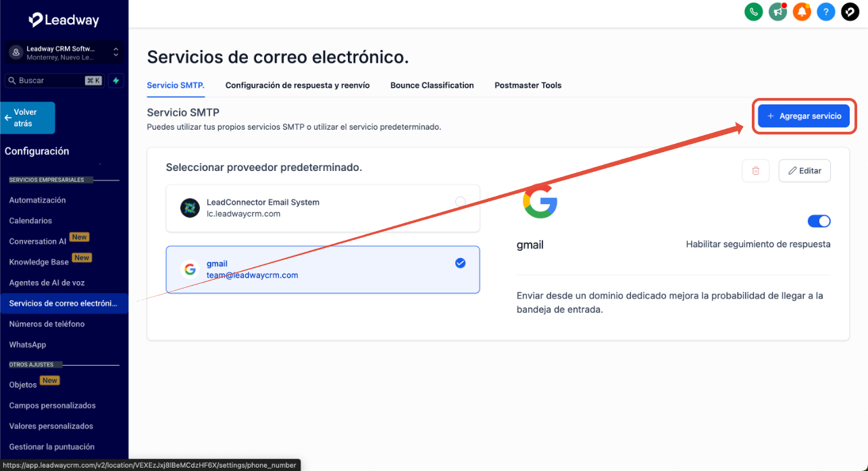Viewport: 868px width, 471px height.
Task: Open the orange notifications bell
Action: (802, 11)
